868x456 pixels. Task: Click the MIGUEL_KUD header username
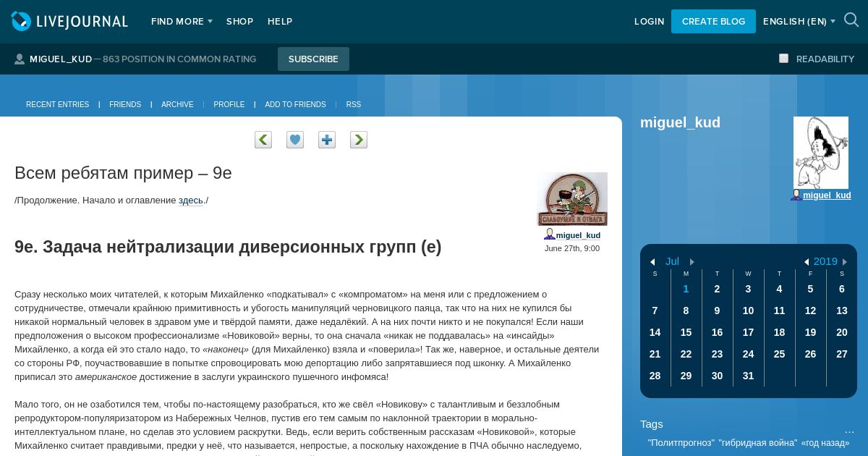(61, 59)
